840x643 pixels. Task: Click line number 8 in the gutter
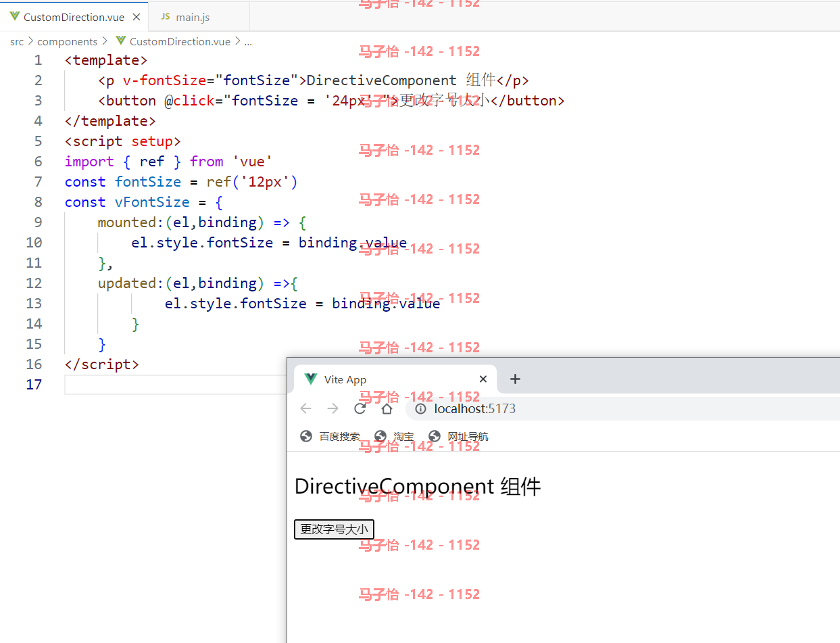tap(38, 202)
